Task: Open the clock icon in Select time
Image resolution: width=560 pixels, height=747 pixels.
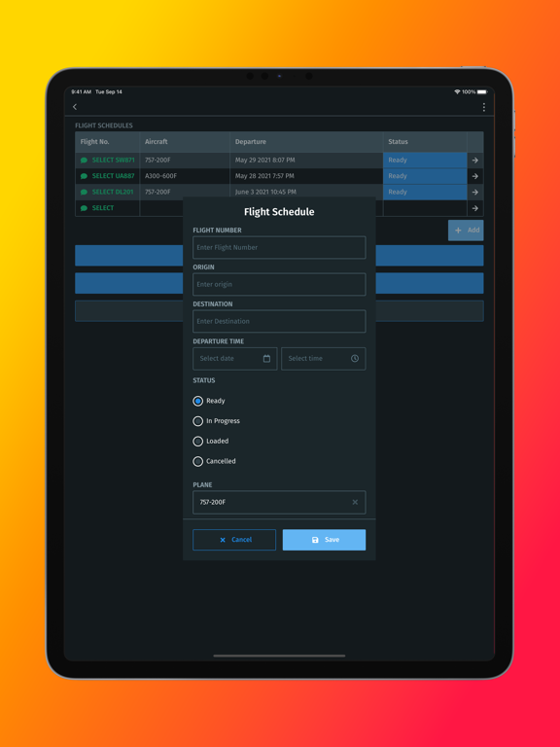Action: [x=355, y=359]
